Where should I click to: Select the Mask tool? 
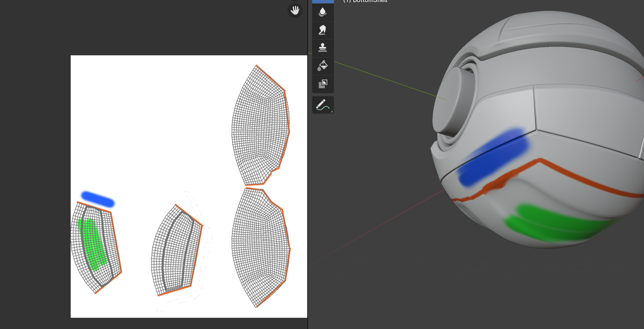coord(323,84)
